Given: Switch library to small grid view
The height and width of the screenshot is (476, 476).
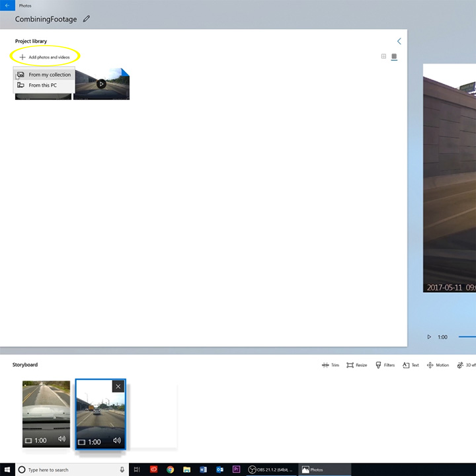Looking at the screenshot, I should pyautogui.click(x=383, y=57).
